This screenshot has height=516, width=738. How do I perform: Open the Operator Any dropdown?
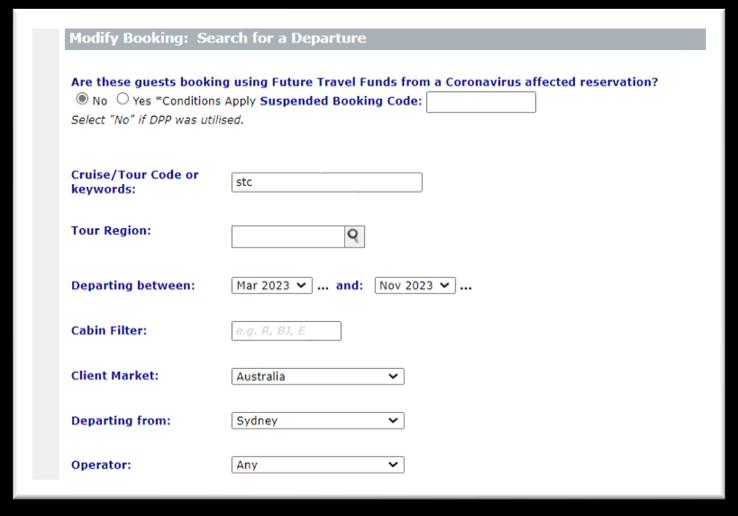pyautogui.click(x=318, y=465)
